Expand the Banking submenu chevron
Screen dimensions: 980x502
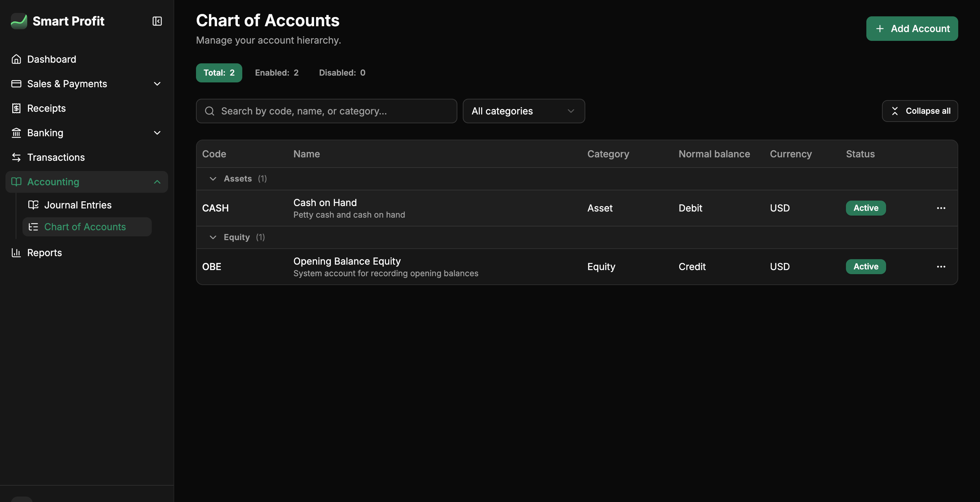point(157,133)
